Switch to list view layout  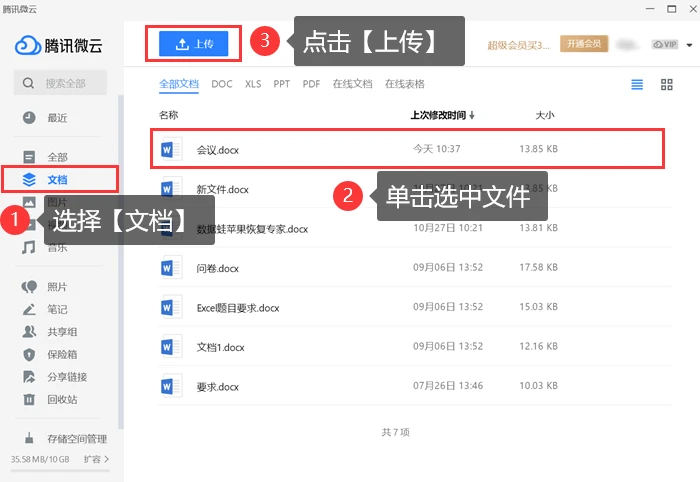(x=637, y=84)
